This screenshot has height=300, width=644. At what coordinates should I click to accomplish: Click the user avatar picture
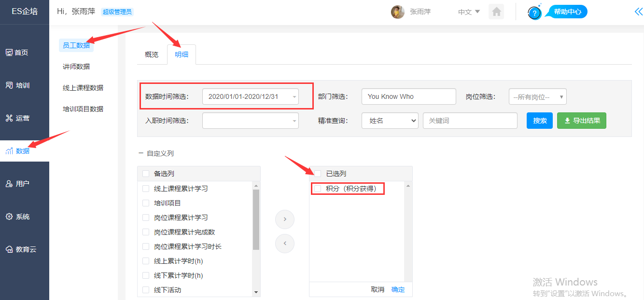[397, 12]
